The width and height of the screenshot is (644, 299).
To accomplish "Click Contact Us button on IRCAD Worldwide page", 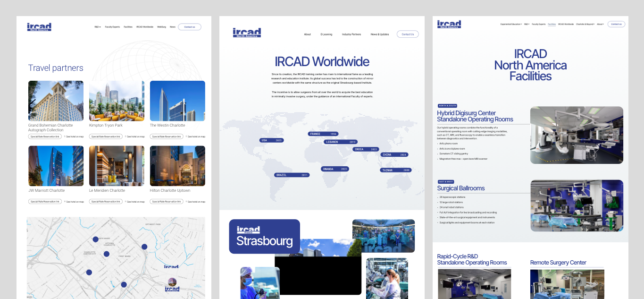I will tap(408, 34).
